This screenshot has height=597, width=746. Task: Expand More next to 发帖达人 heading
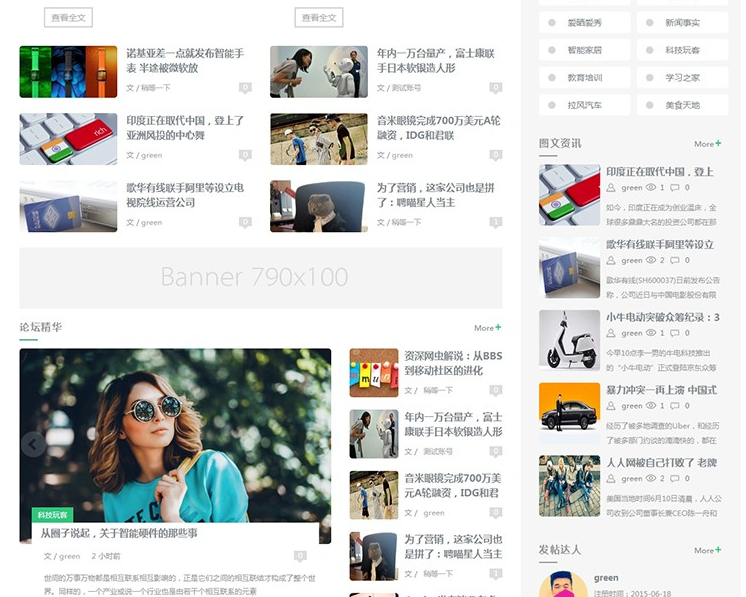(707, 550)
